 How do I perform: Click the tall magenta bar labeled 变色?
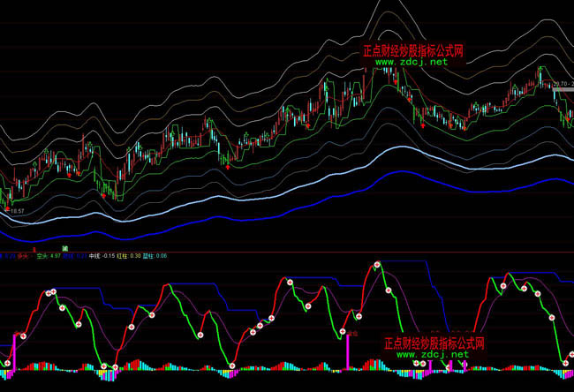[346, 352]
